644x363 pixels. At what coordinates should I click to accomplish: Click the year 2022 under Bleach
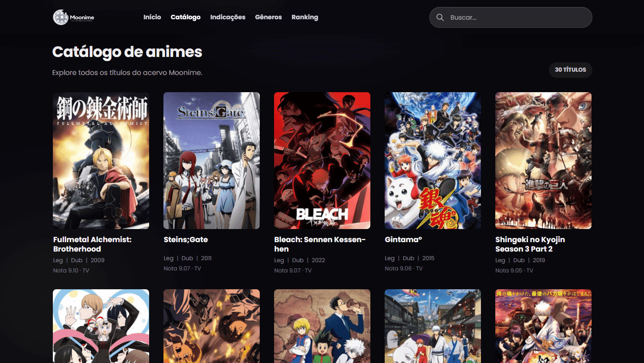318,260
